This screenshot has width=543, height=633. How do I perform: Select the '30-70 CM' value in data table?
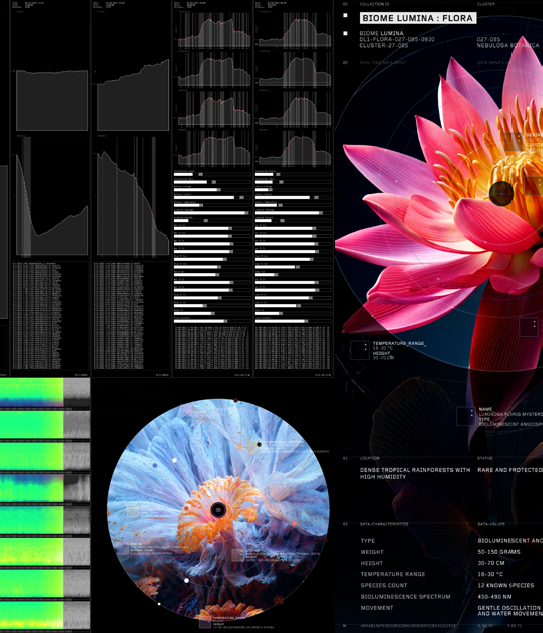pos(491,563)
